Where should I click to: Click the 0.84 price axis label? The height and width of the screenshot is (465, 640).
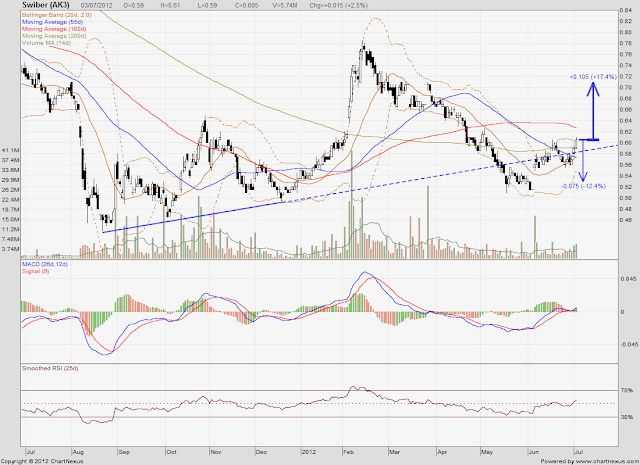tap(626, 10)
